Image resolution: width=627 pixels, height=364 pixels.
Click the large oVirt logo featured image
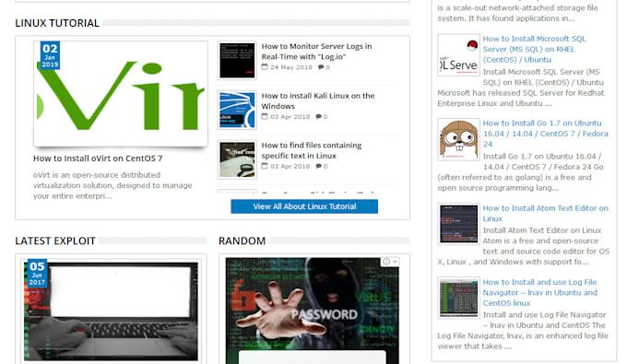[x=121, y=93]
